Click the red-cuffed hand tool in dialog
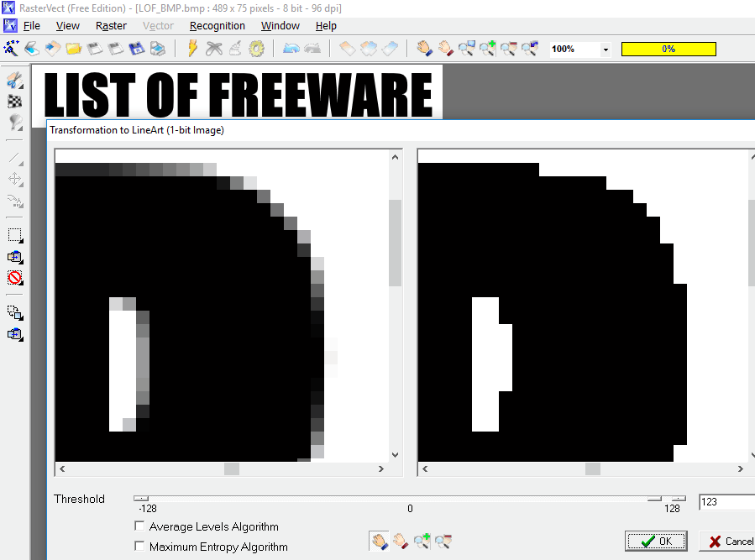Image resolution: width=755 pixels, height=560 pixels. 401,542
